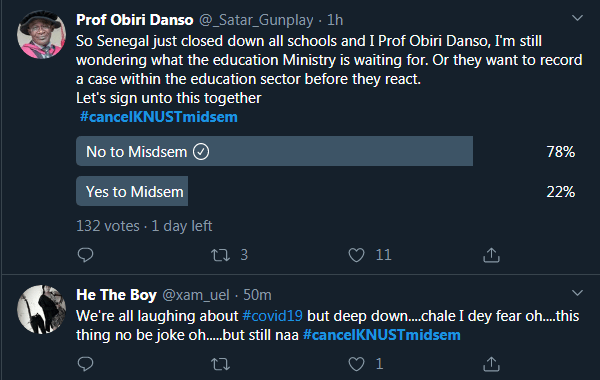View Prof Obiri Danso's avatar
This screenshot has width=600, height=380.
coord(42,34)
